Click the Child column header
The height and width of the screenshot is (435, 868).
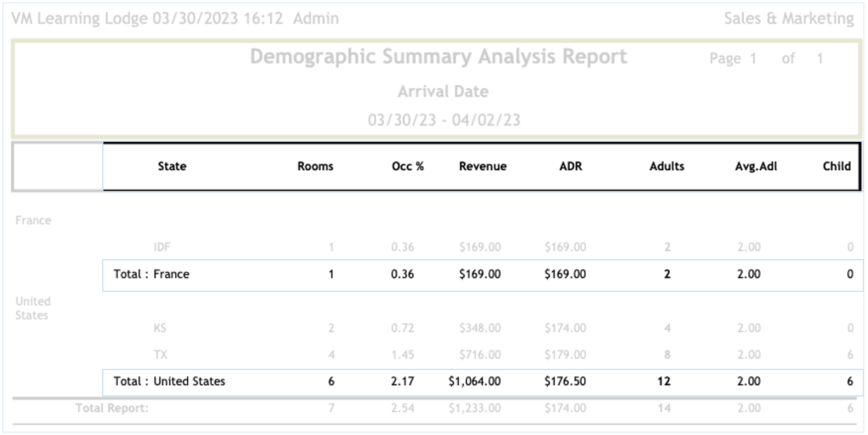[836, 166]
